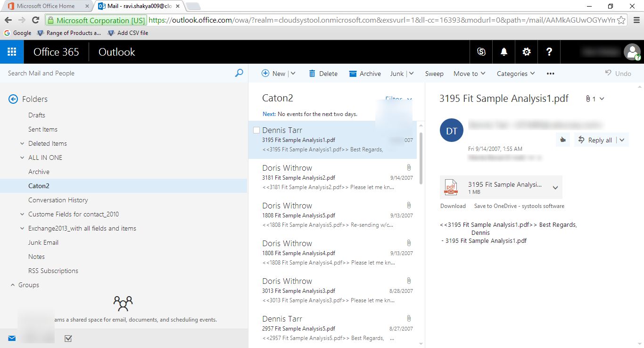Screen dimensions: 644x348
Task: Open the help question mark
Action: (549, 52)
